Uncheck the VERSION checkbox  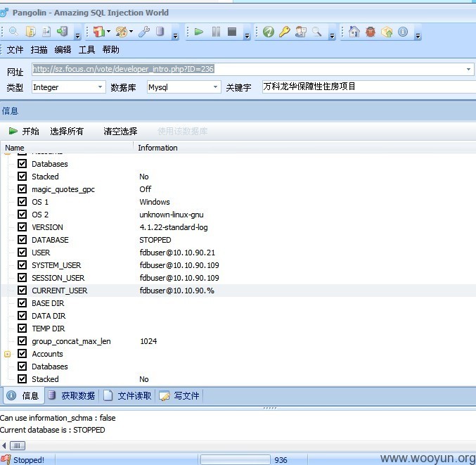22,227
